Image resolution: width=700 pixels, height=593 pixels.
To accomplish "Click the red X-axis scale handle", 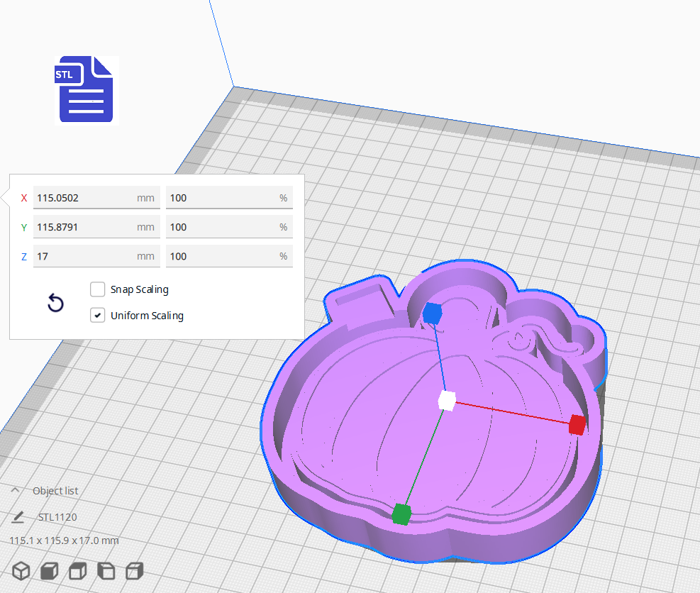I will pyautogui.click(x=577, y=426).
